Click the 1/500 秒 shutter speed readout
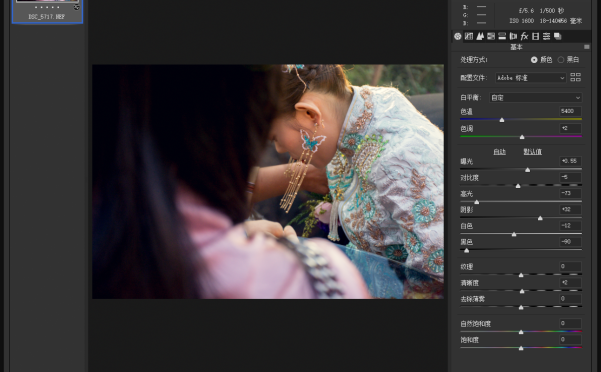This screenshot has height=372, width=601. click(552, 11)
